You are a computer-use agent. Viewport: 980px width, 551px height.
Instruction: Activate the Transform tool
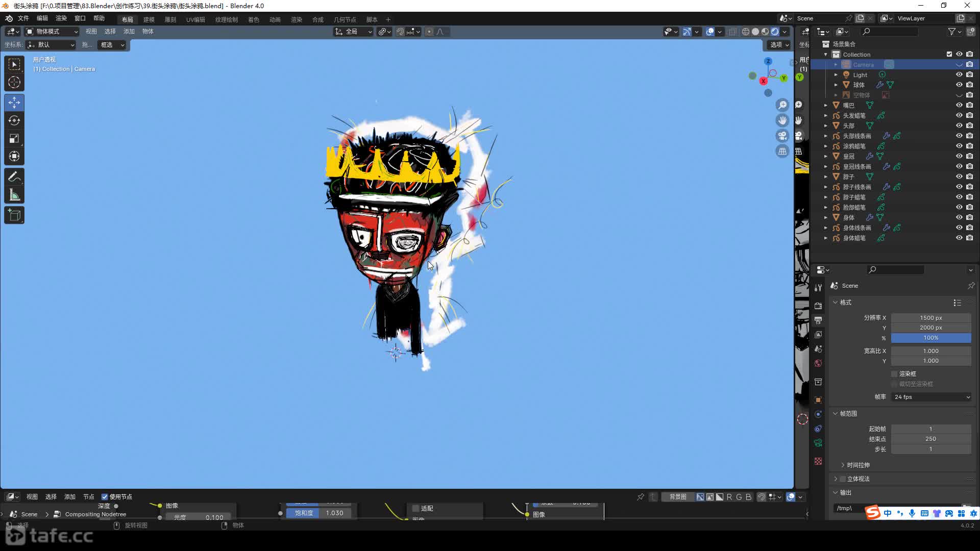14,156
